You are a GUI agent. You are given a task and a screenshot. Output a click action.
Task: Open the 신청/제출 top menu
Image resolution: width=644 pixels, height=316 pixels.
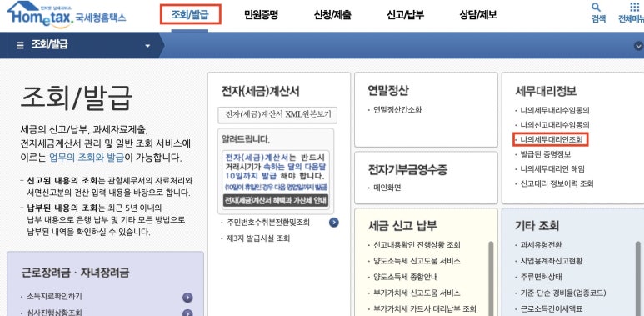click(332, 15)
